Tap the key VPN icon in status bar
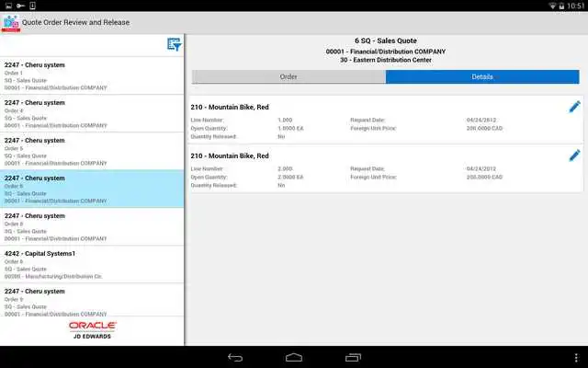This screenshot has width=588, height=368. 20,6
